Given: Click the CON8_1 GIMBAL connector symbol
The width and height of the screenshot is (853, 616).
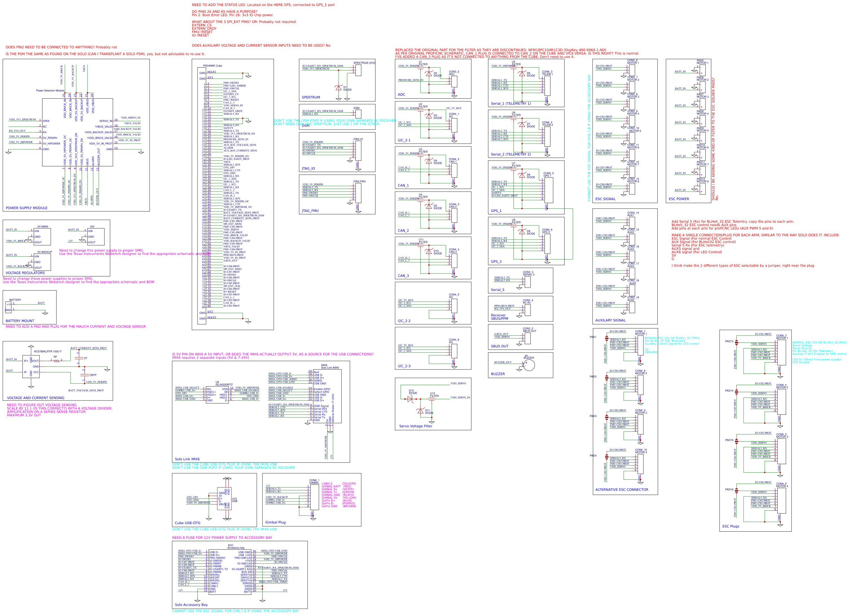Looking at the screenshot, I should (314, 497).
